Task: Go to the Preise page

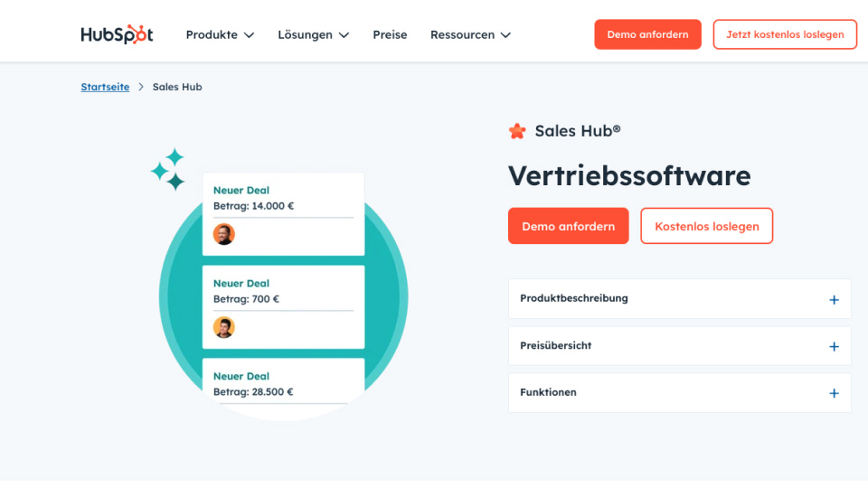Action: click(390, 35)
